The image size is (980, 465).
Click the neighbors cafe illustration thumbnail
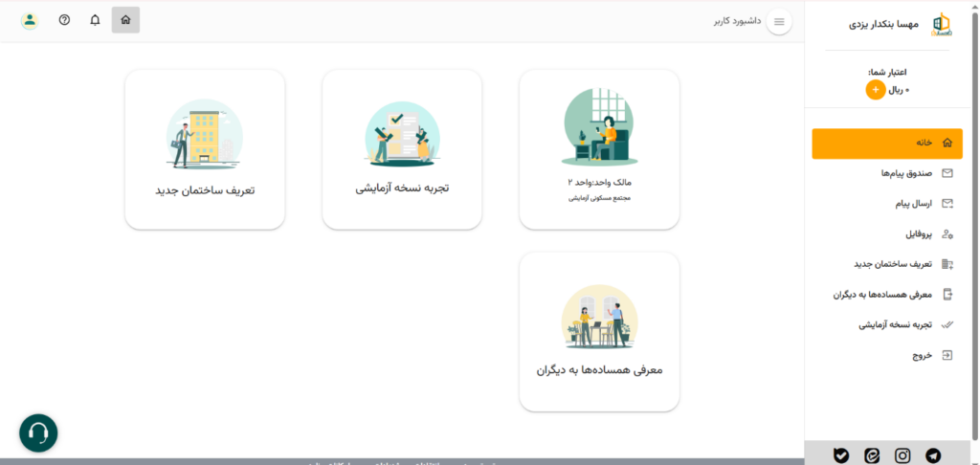pyautogui.click(x=599, y=317)
